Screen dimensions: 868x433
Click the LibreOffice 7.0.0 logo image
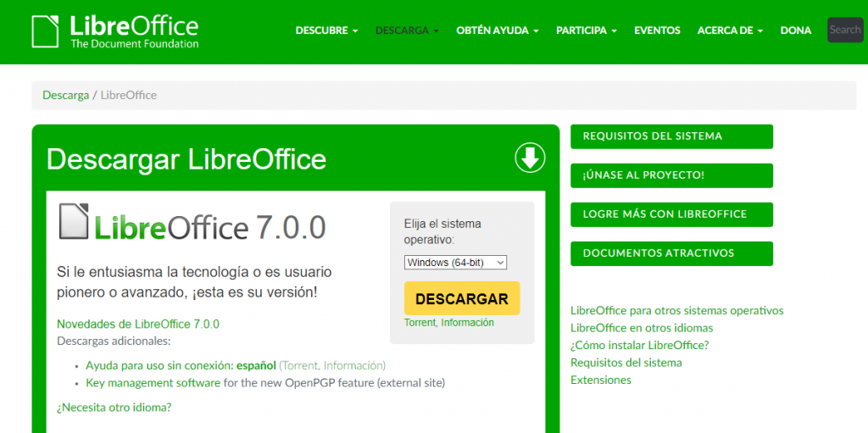coord(192,223)
